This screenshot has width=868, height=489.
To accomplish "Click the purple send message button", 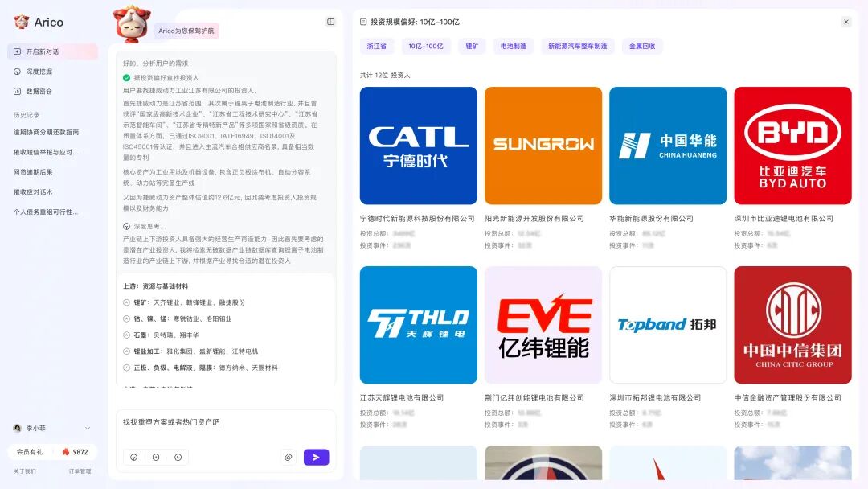I will tap(316, 457).
